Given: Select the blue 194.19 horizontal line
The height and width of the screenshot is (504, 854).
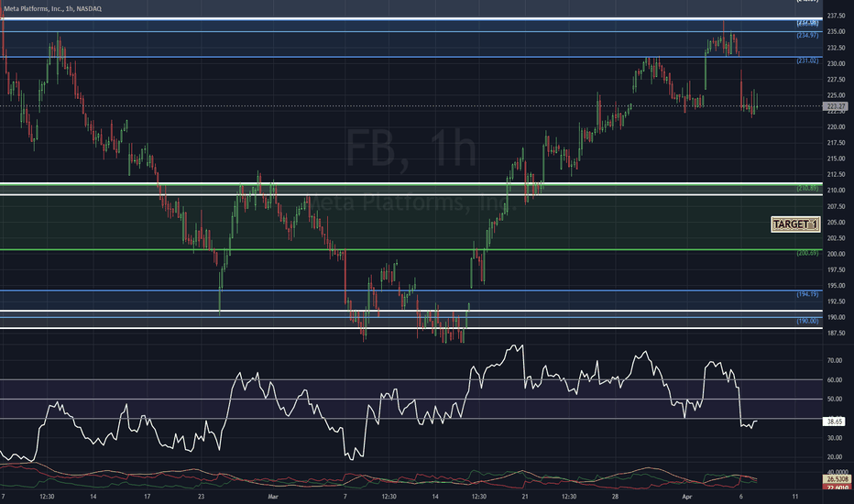Looking at the screenshot, I should [x=411, y=290].
